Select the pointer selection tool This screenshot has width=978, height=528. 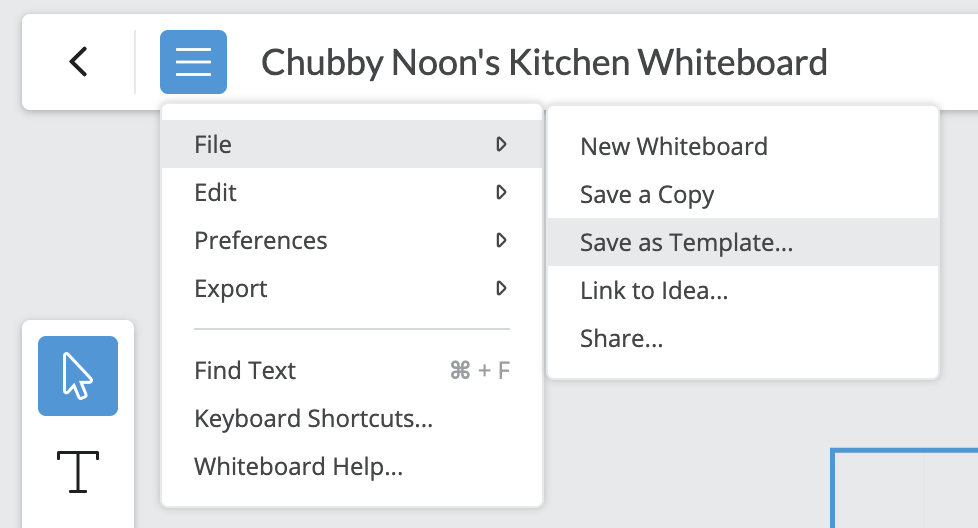[78, 376]
